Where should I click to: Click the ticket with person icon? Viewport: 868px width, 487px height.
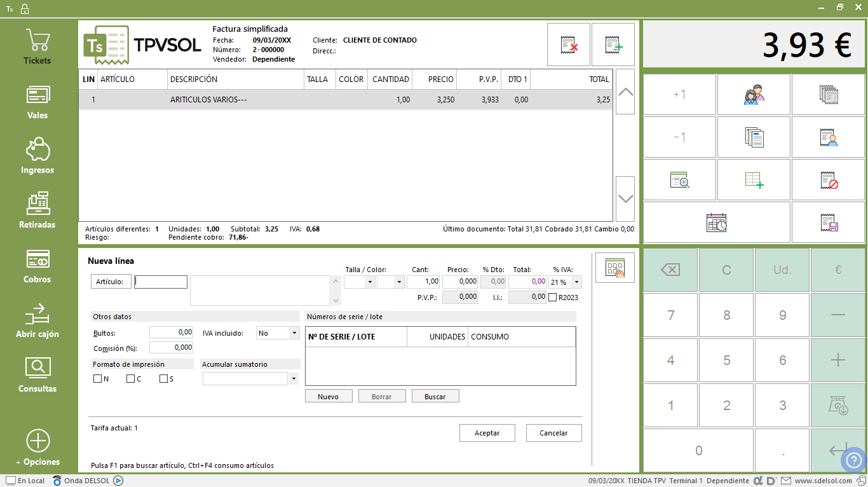[x=828, y=137]
